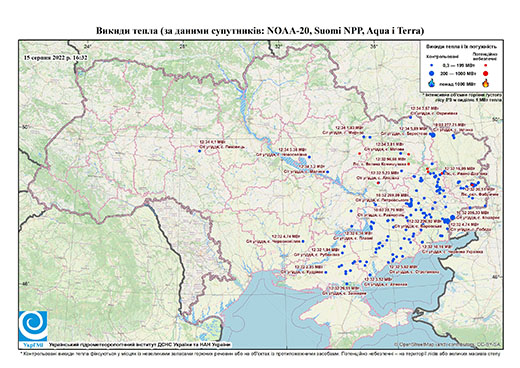
Task: Click the legend title at top right
Action: coord(461,47)
